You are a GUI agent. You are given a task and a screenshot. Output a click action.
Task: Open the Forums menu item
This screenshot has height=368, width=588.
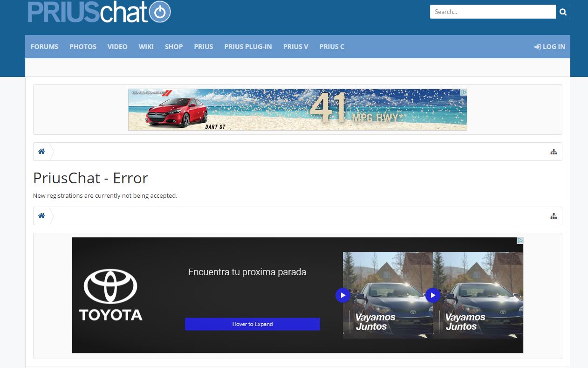pyautogui.click(x=45, y=47)
